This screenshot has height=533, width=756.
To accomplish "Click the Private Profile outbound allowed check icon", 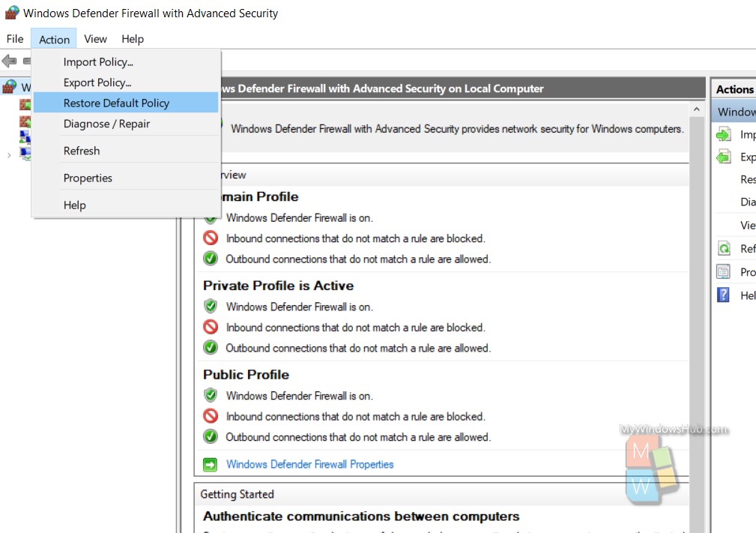I will click(211, 348).
